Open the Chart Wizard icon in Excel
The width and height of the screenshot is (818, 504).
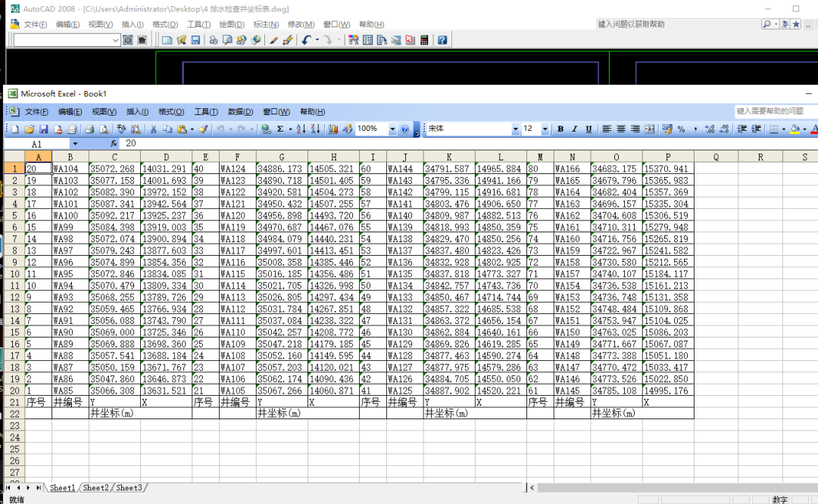333,129
